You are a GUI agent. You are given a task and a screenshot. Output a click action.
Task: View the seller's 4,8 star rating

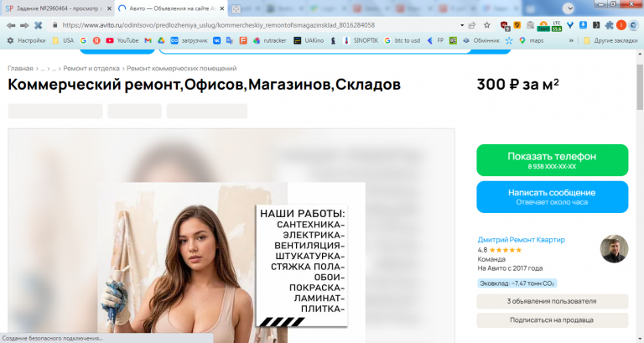pos(500,250)
